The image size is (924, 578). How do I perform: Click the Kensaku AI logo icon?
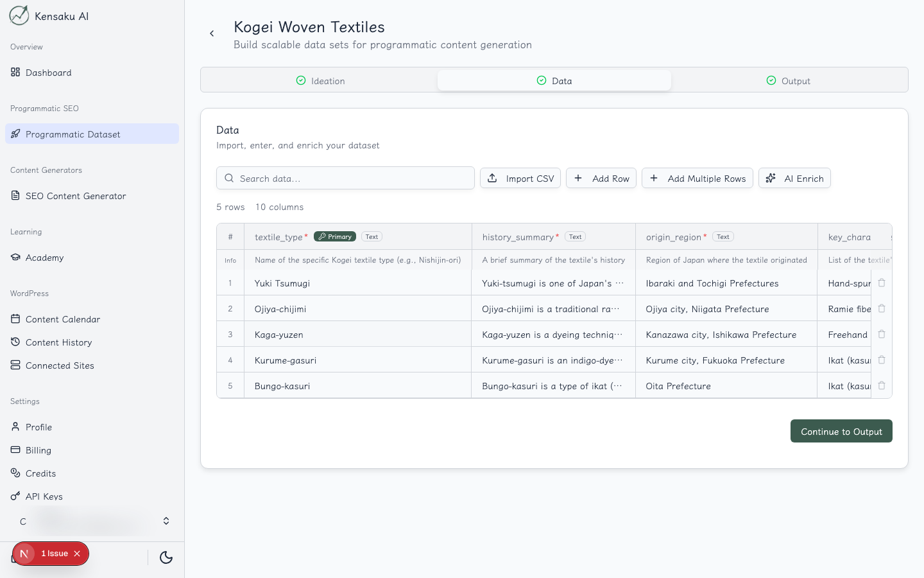[19, 15]
